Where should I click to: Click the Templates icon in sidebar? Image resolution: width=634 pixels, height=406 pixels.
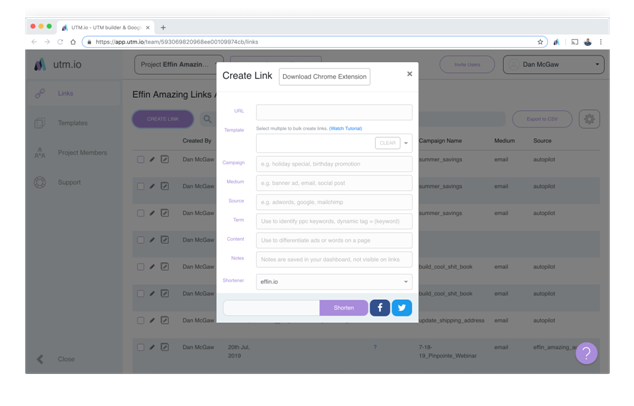click(x=40, y=123)
